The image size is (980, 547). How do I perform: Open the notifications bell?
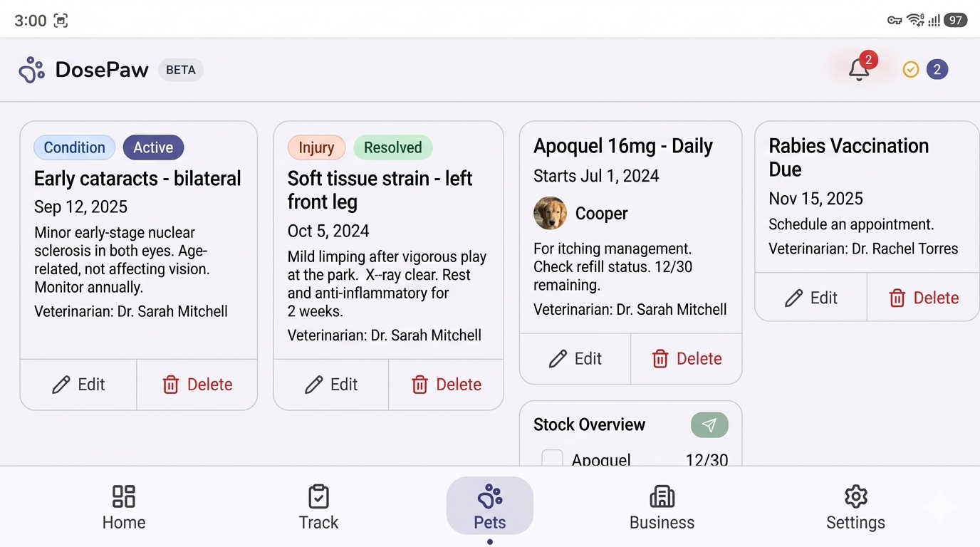coord(859,70)
